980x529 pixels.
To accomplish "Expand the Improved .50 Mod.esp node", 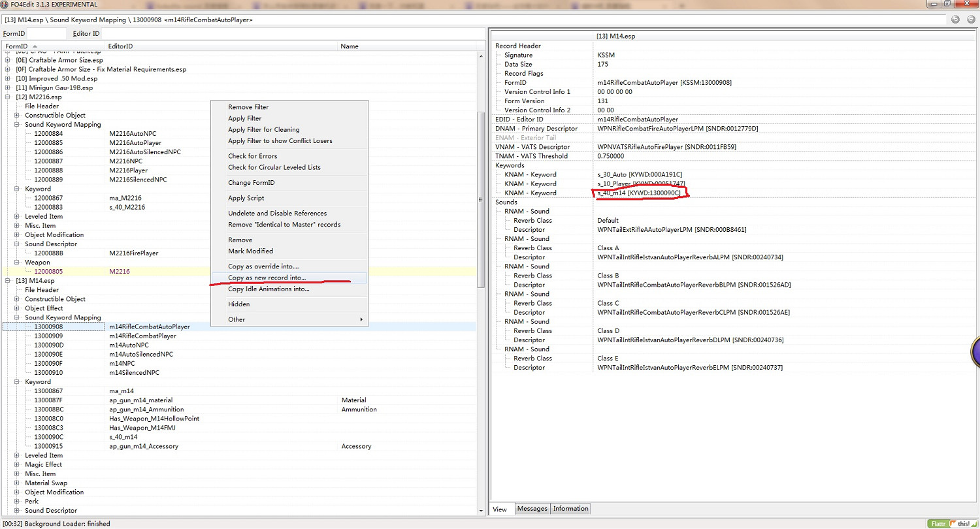I will pos(7,78).
